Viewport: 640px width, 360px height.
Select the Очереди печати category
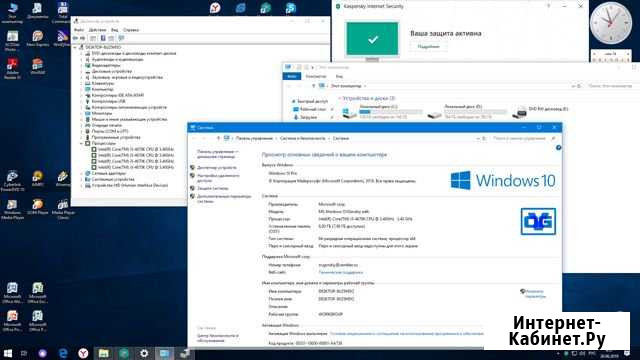(x=106, y=126)
